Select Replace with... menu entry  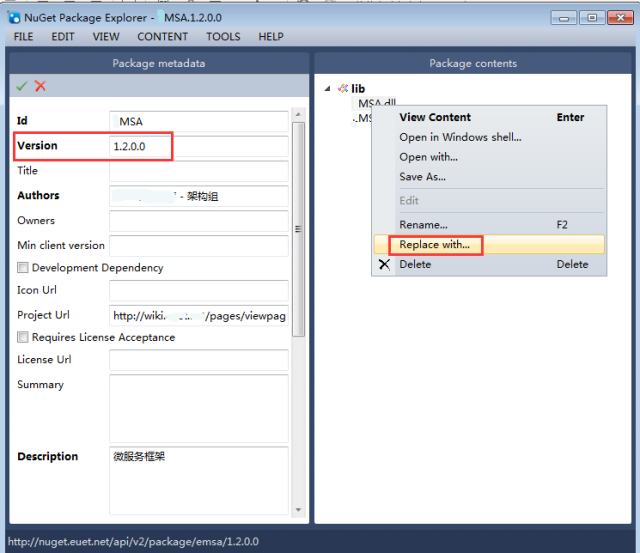pos(489,244)
